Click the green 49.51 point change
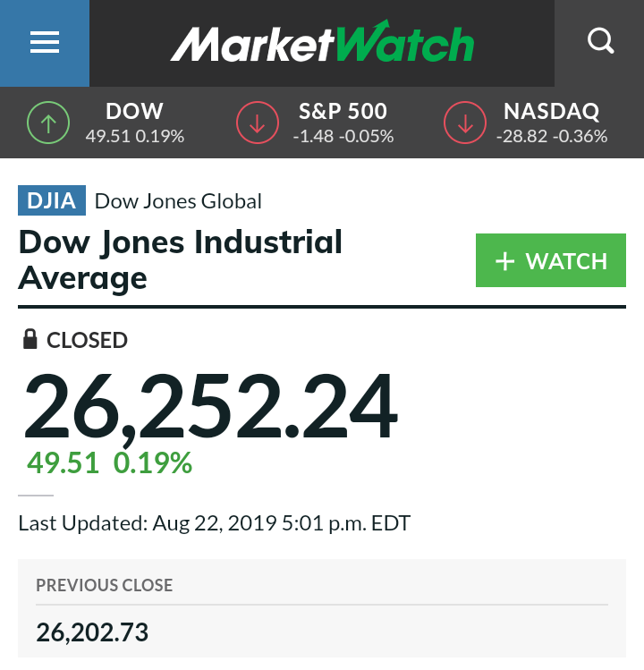The image size is (644, 670). click(63, 462)
